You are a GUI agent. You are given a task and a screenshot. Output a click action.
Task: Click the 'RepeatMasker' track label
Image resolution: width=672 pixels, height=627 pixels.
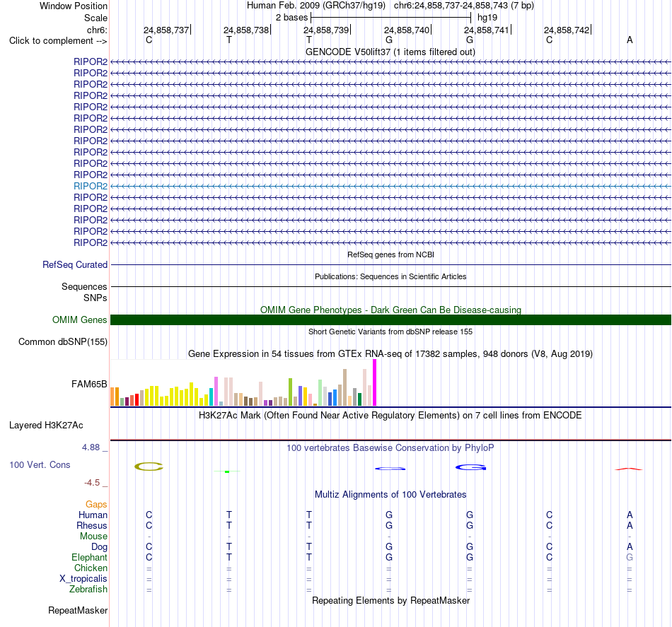pos(78,610)
